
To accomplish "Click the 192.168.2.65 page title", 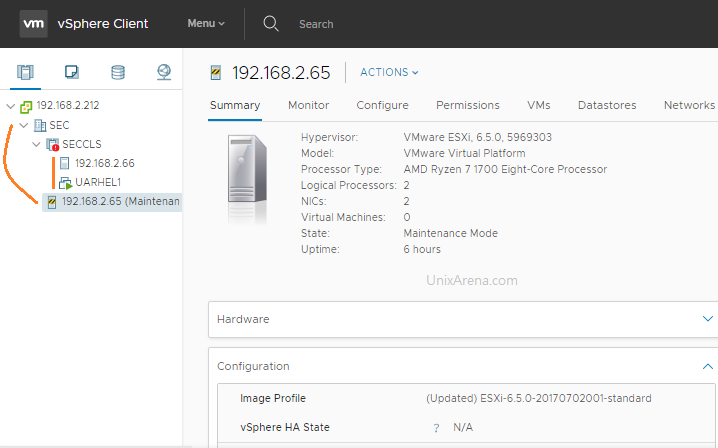I will (281, 73).
